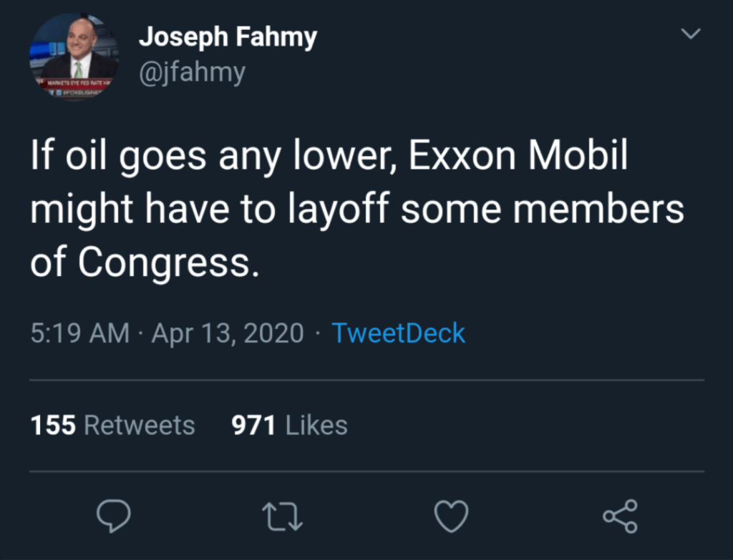Like the tweet with the heart icon

pyautogui.click(x=452, y=516)
